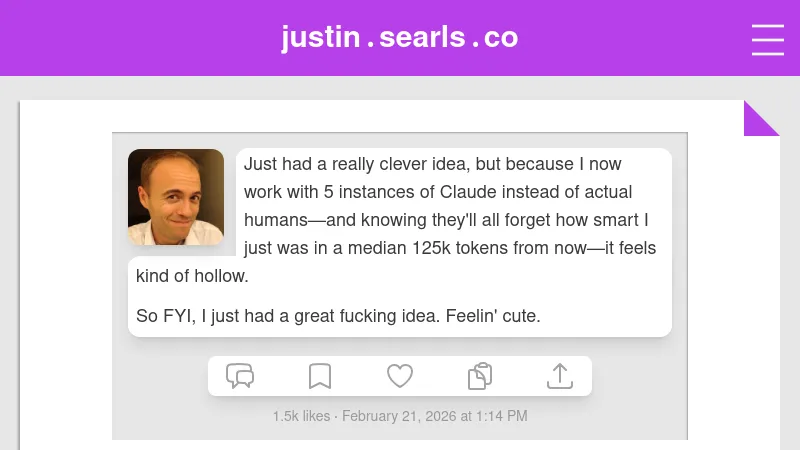Viewport: 800px width, 450px height.
Task: Copy the post using the clipboard icon
Action: click(480, 376)
